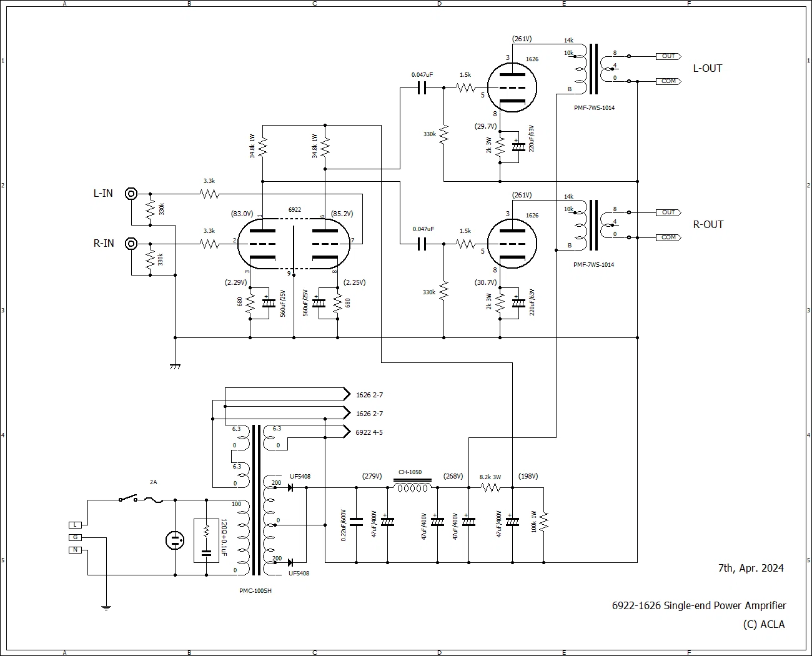
Task: Click the OUT connector of the L-OUT channel
Action: 668,56
